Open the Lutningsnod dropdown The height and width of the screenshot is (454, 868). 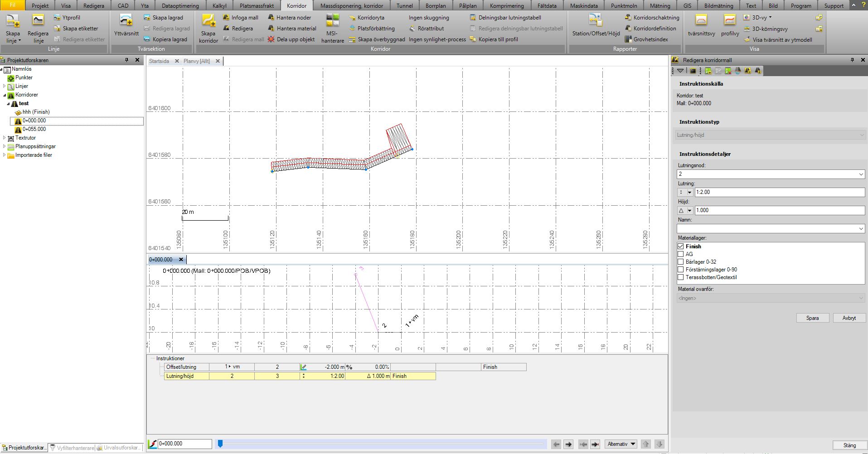tap(861, 174)
